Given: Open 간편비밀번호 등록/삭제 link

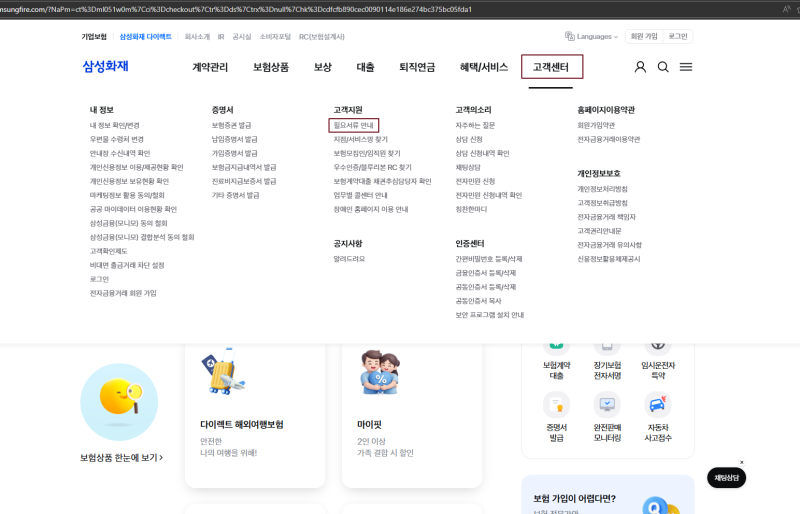Looking at the screenshot, I should 488,259.
